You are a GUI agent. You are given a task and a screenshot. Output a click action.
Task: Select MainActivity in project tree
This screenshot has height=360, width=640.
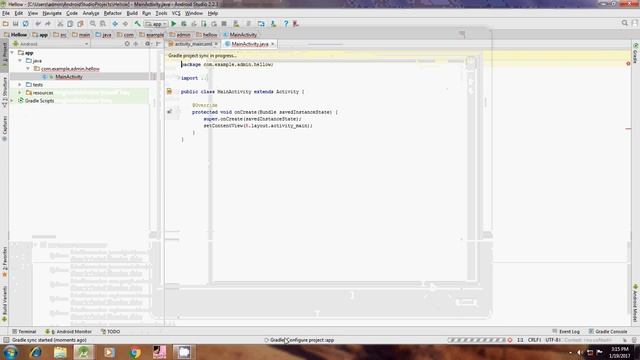69,77
